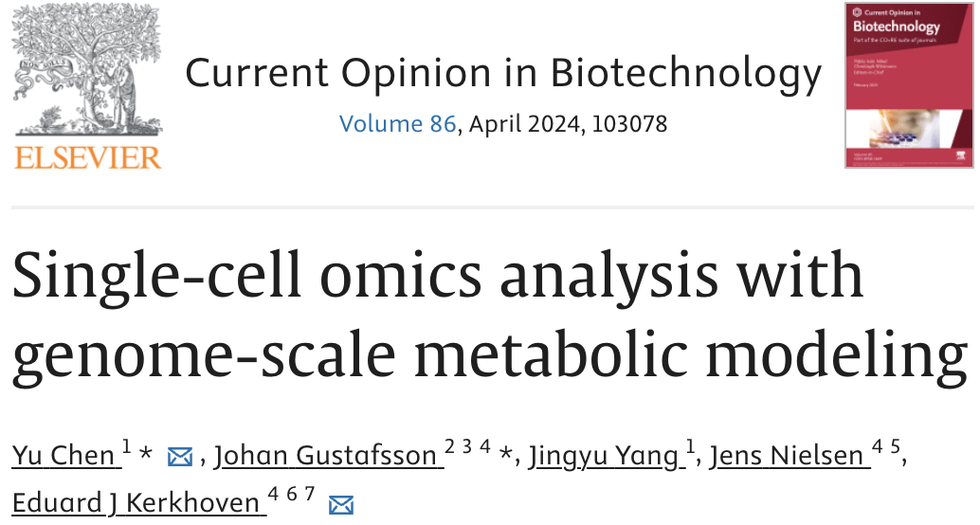Viewport: 980px width, 525px height.
Task: Click Eduard J Kerkhoven author name
Action: tap(136, 502)
